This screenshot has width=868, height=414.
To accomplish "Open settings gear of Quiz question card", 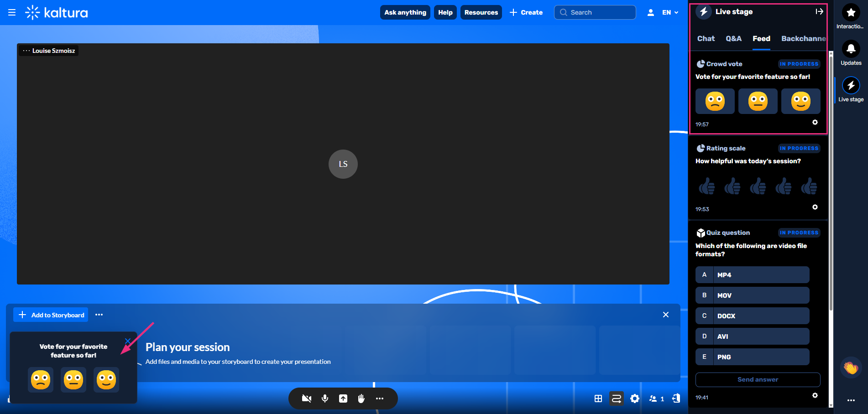I will click(x=815, y=395).
